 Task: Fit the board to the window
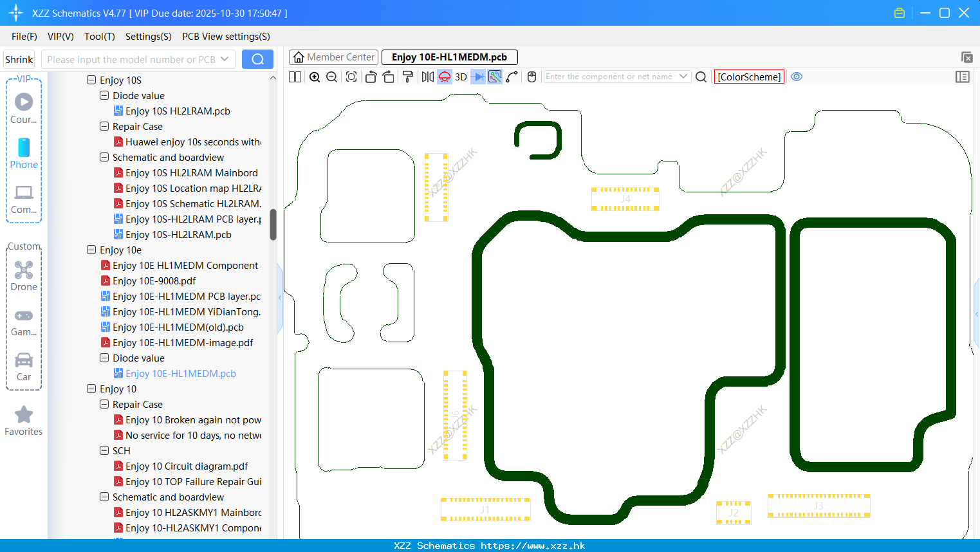351,77
